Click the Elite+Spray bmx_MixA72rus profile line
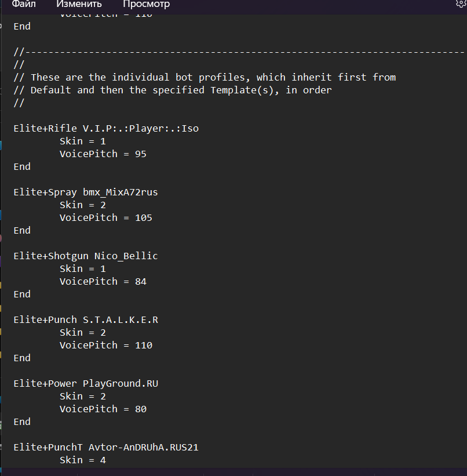Screen dimensions: 467x476 (x=86, y=192)
